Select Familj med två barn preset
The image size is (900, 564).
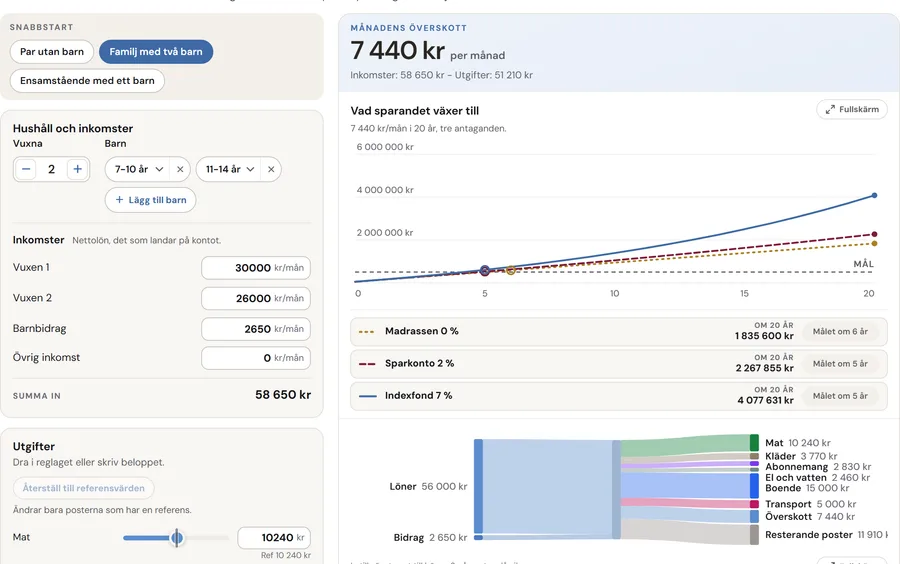(x=156, y=52)
